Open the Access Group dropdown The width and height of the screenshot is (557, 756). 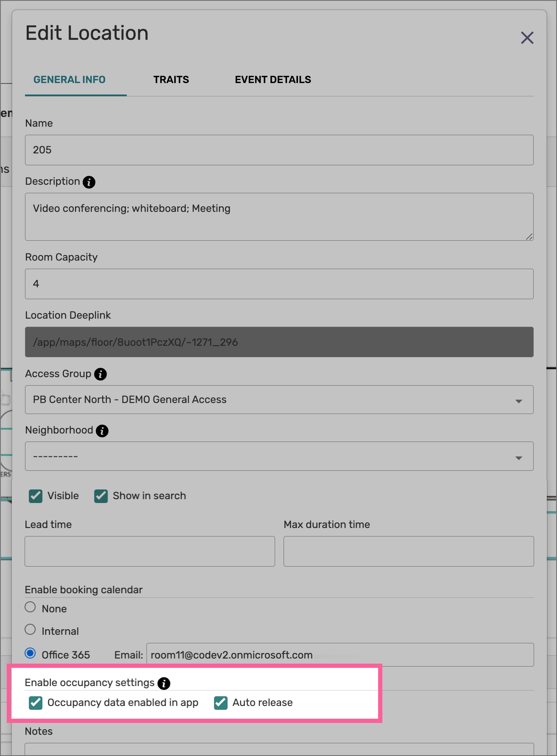(518, 400)
